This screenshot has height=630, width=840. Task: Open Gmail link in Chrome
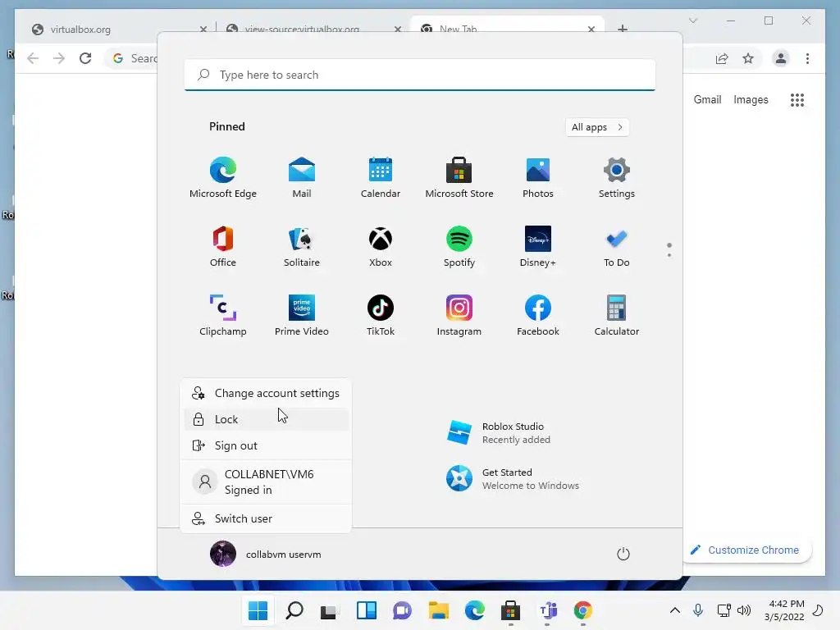pyautogui.click(x=707, y=99)
